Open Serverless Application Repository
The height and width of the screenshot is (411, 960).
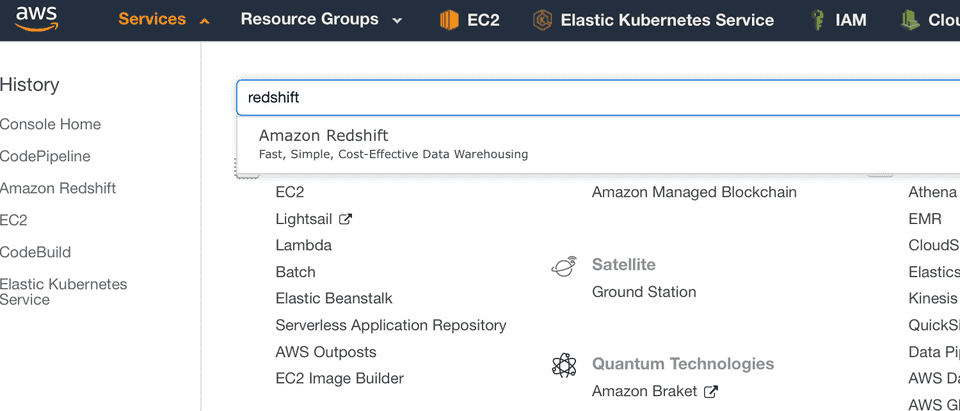(x=390, y=325)
